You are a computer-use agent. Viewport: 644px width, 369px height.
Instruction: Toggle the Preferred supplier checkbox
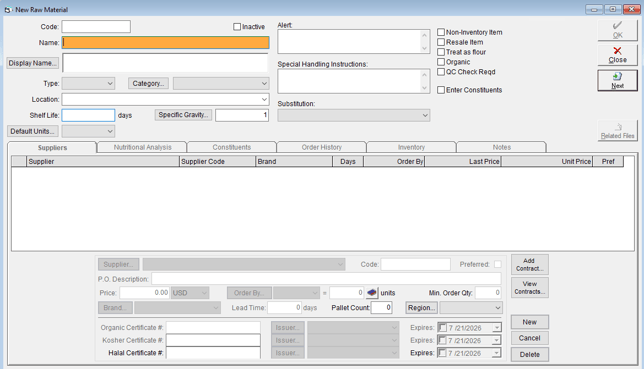(498, 264)
